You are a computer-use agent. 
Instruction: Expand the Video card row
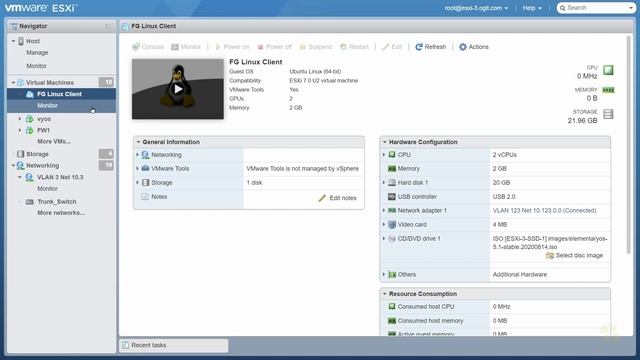coord(384,224)
